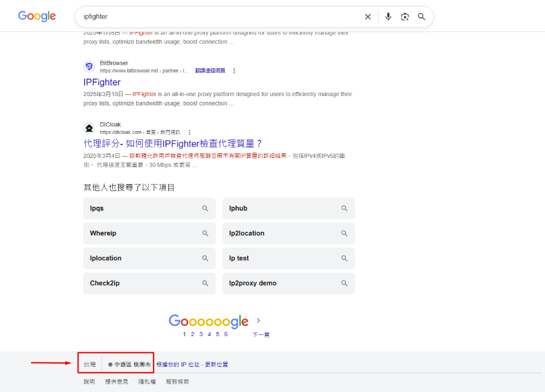
Task: Open the 說明 help footer link
Action: [89, 382]
